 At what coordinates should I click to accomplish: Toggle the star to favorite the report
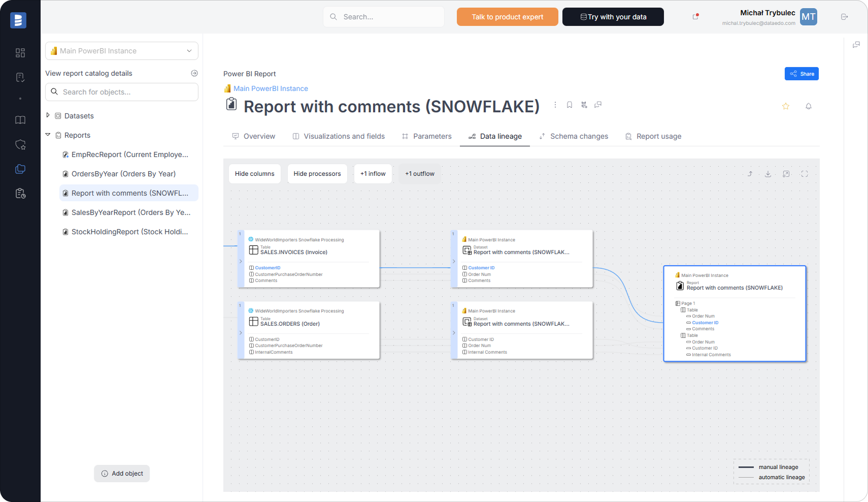point(786,106)
